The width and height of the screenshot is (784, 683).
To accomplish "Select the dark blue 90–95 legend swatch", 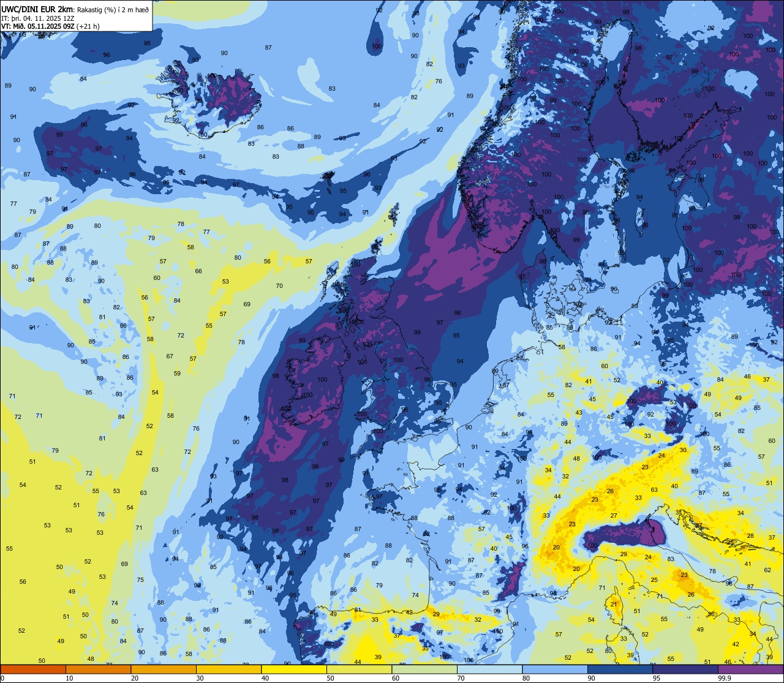I will [620, 670].
